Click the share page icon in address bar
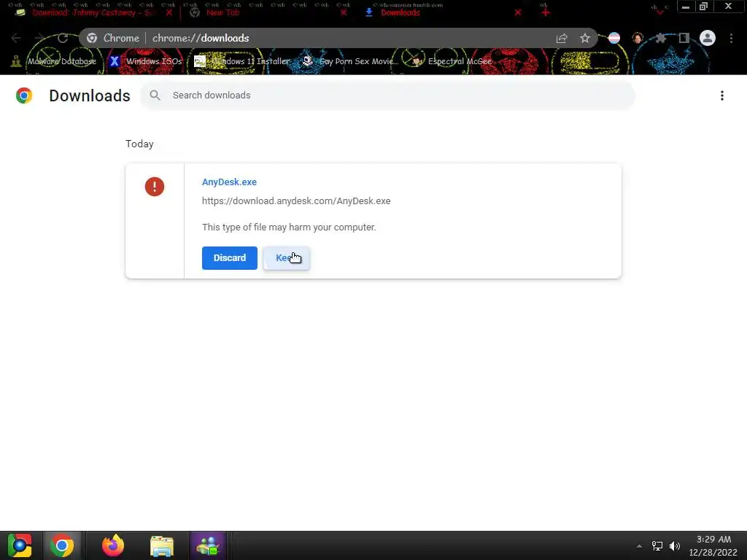Image resolution: width=747 pixels, height=560 pixels. pos(562,38)
